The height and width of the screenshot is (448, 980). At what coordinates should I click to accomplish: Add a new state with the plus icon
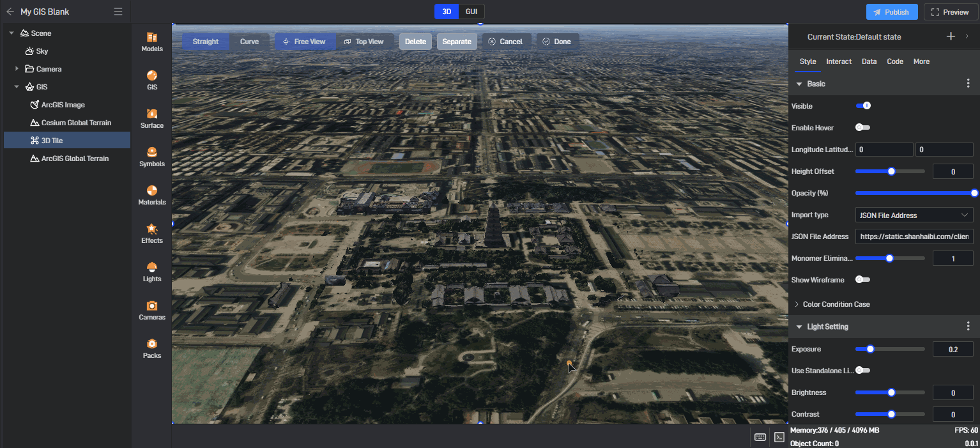pyautogui.click(x=951, y=36)
